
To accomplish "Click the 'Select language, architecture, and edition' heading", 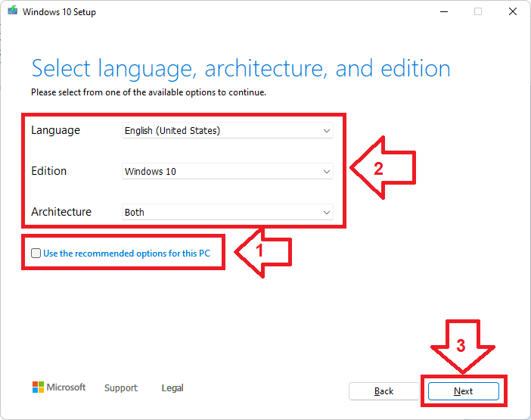I will [241, 69].
